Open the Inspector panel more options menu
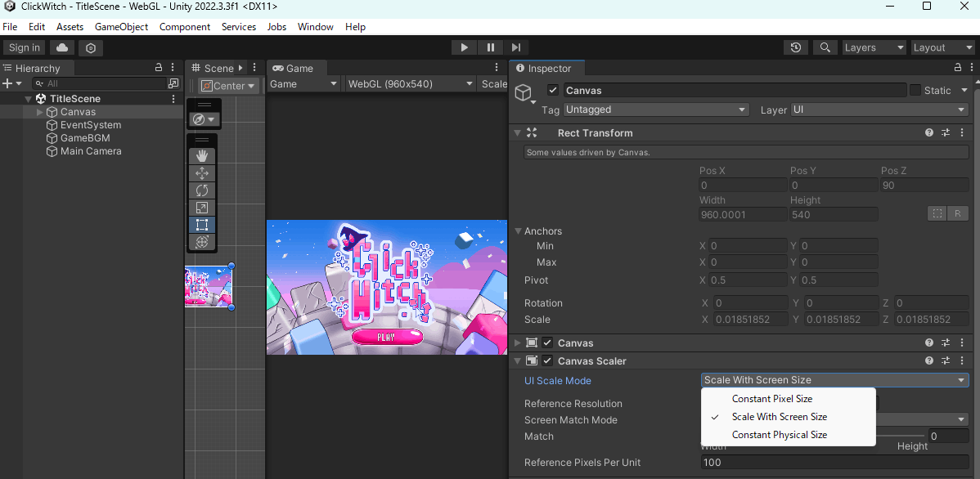This screenshot has width=980, height=479. pyautogui.click(x=972, y=68)
